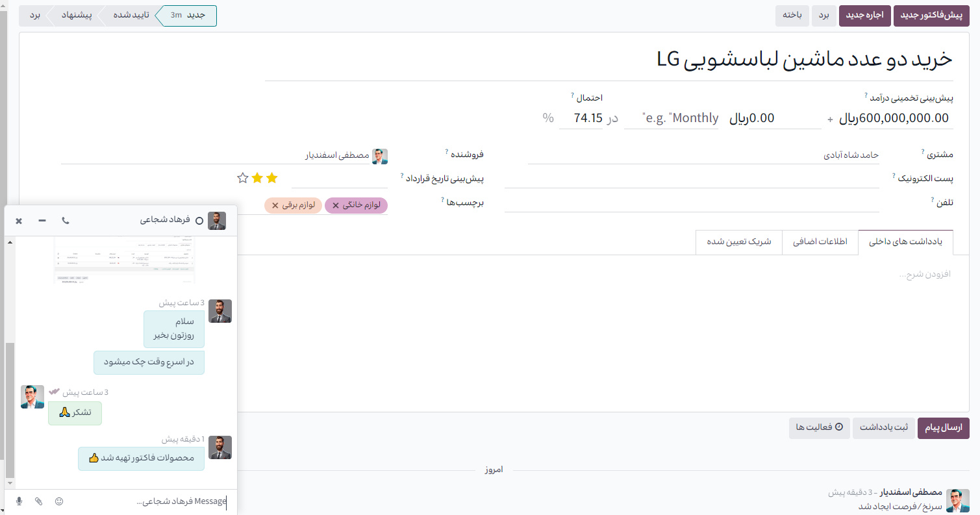Click the ثبت یادداشت button
This screenshot has height=515, width=980.
click(883, 428)
